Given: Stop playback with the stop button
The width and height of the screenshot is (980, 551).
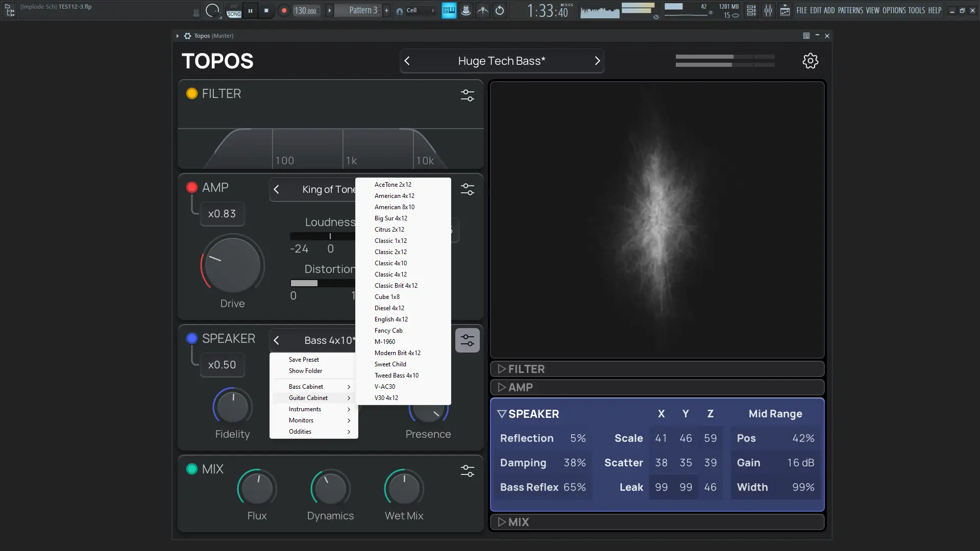Looking at the screenshot, I should click(x=266, y=10).
